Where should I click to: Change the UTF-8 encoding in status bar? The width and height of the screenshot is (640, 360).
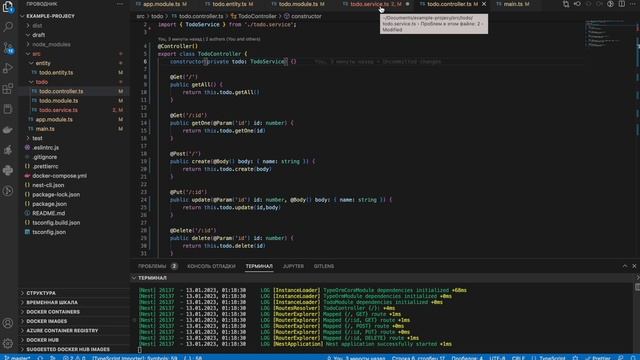point(497,358)
